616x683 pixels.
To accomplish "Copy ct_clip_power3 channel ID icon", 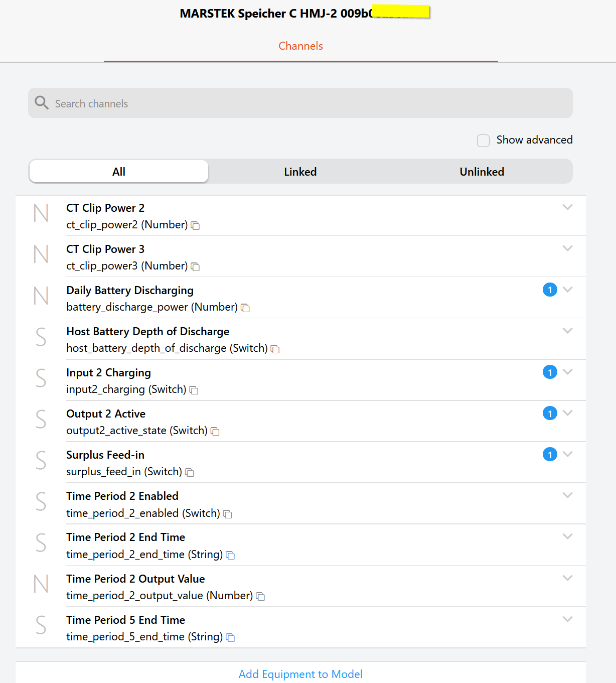I will click(x=196, y=267).
